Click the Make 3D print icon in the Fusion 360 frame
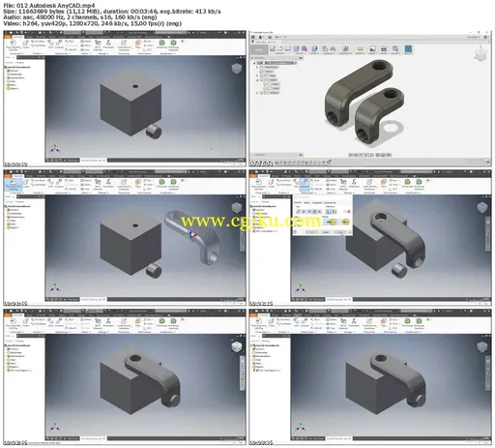This screenshot has height=448, width=495. tap(384, 48)
